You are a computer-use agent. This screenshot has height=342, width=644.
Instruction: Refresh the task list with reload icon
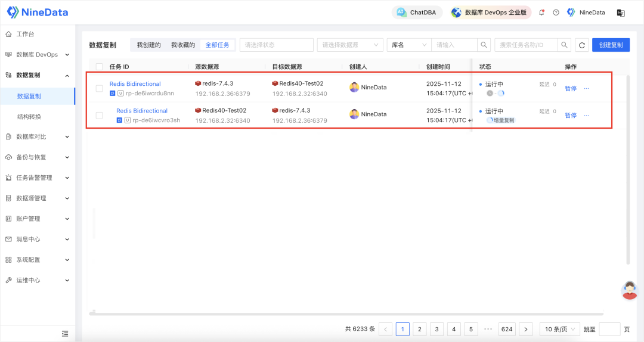(581, 45)
